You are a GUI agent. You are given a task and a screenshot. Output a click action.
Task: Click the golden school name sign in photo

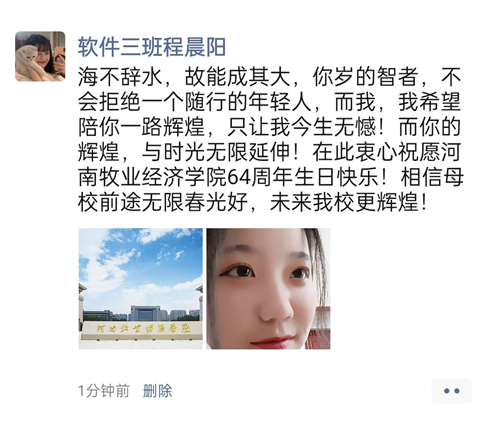[144, 329]
